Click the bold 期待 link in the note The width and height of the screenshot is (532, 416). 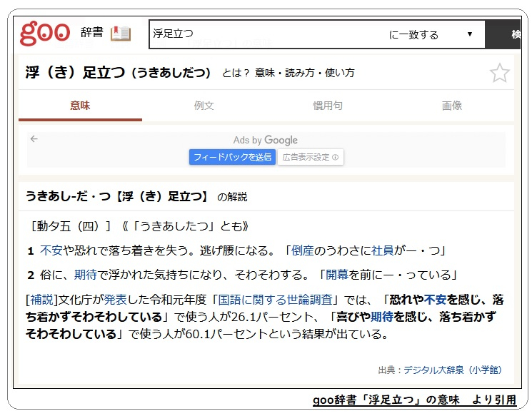coord(382,317)
